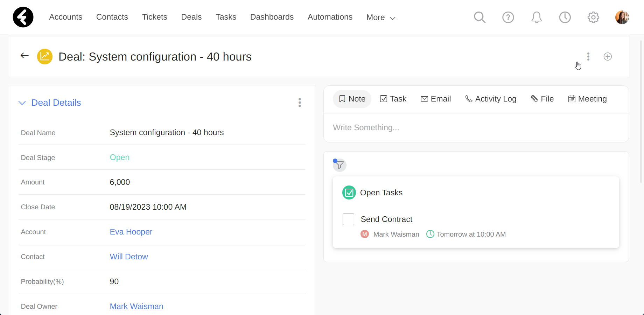Click the Deal: System configuration page title
644x315 pixels.
pos(155,56)
